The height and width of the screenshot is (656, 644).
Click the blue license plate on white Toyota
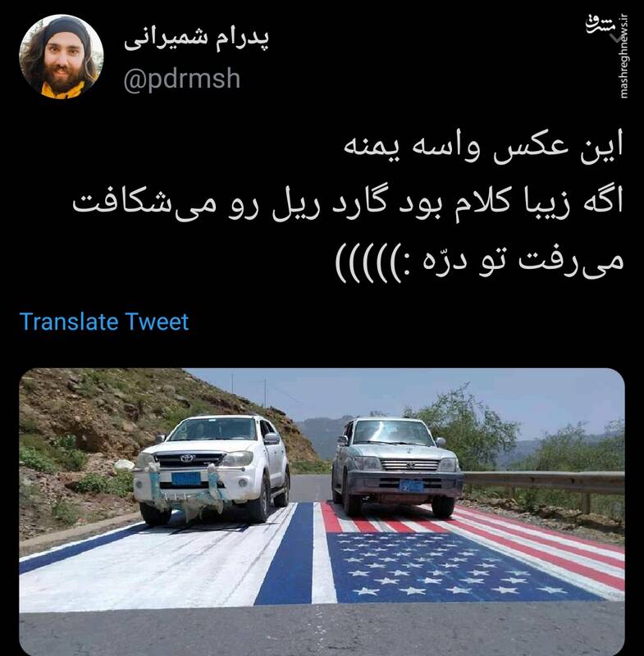click(x=186, y=478)
